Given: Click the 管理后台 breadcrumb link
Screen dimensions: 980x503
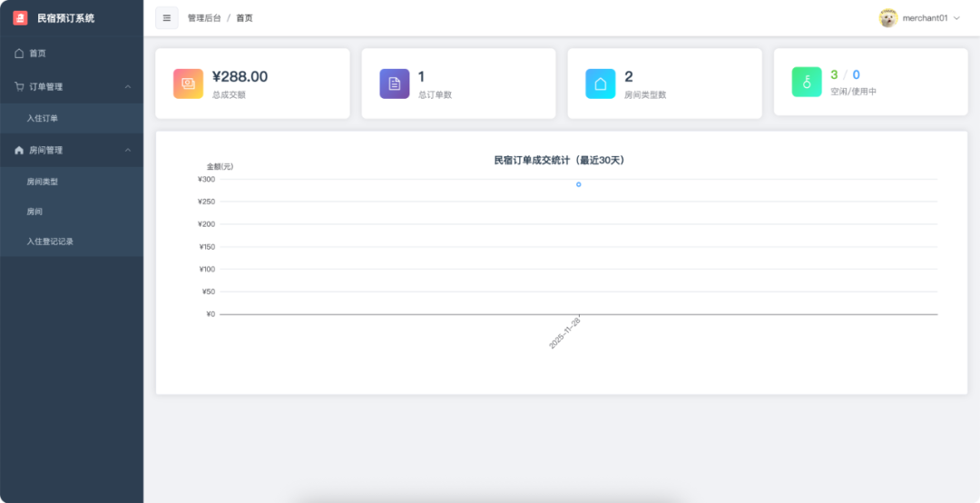Looking at the screenshot, I should point(204,18).
